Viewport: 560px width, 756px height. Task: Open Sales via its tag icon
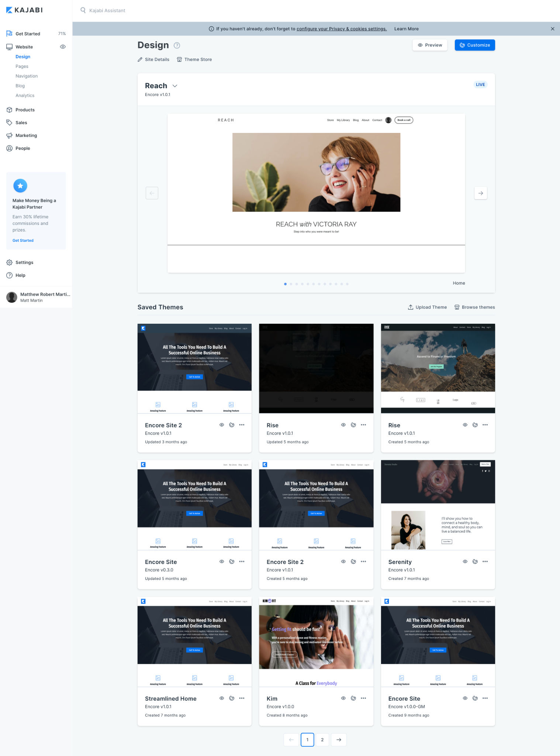pyautogui.click(x=10, y=123)
